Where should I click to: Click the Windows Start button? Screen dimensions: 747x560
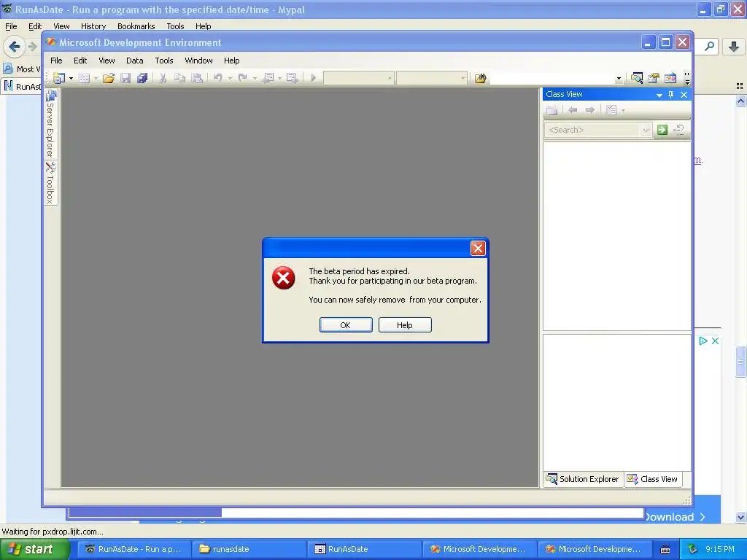pyautogui.click(x=35, y=549)
